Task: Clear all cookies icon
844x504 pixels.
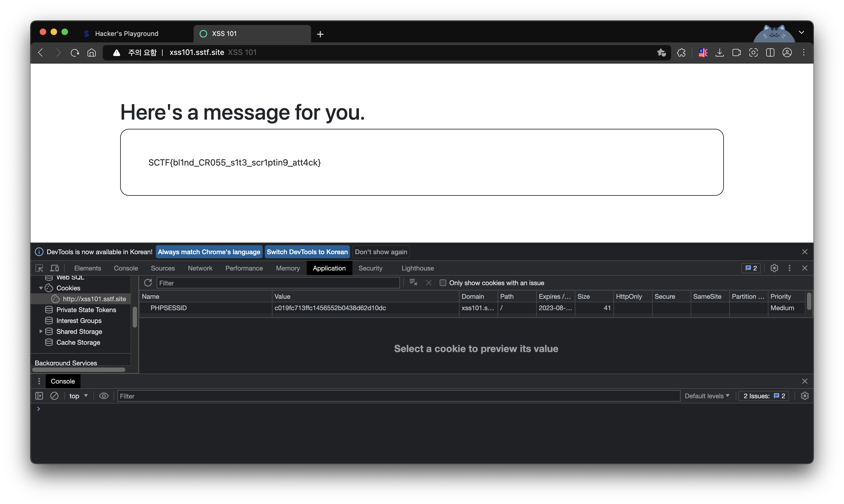Action: [413, 282]
